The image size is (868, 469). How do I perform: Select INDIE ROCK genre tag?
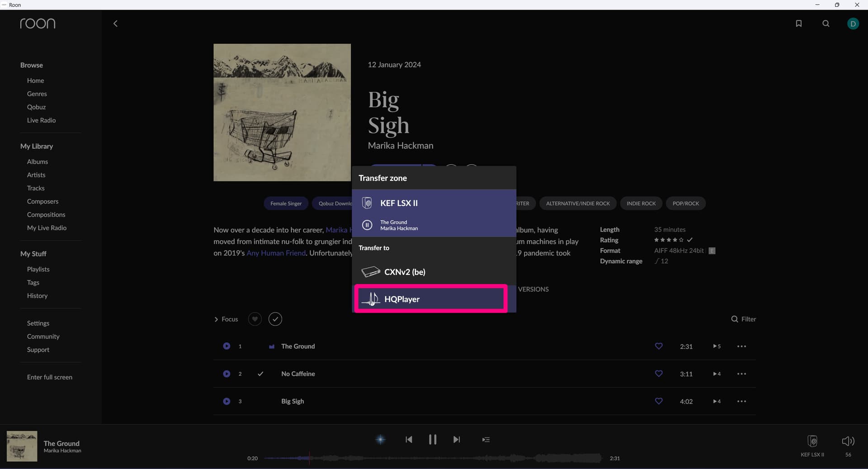[641, 204]
